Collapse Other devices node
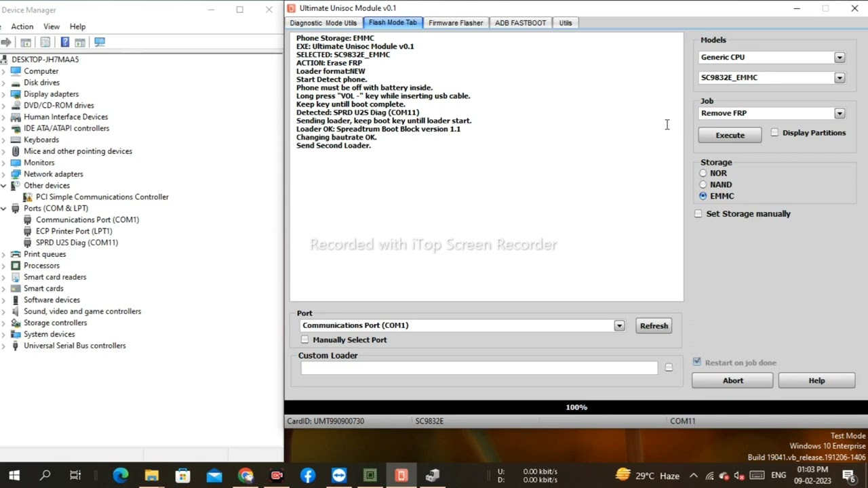This screenshot has height=488, width=868. click(4, 185)
